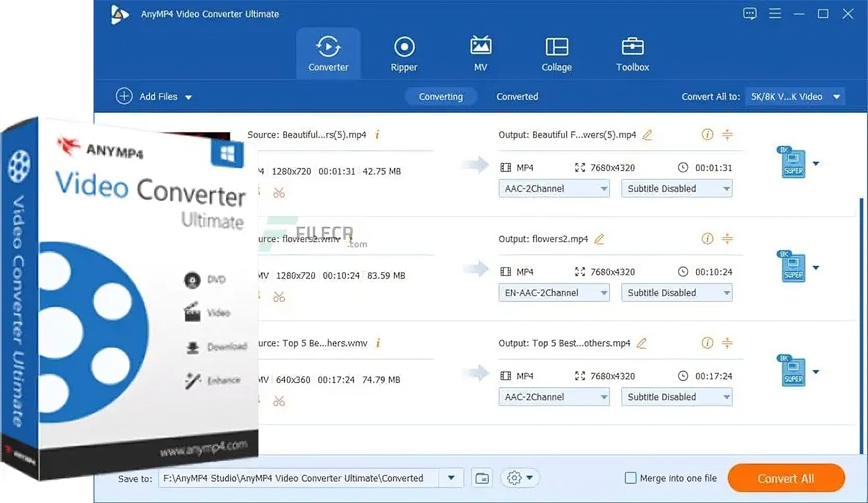Image resolution: width=868 pixels, height=503 pixels.
Task: Open the gear settings dropdown
Action: (x=520, y=478)
